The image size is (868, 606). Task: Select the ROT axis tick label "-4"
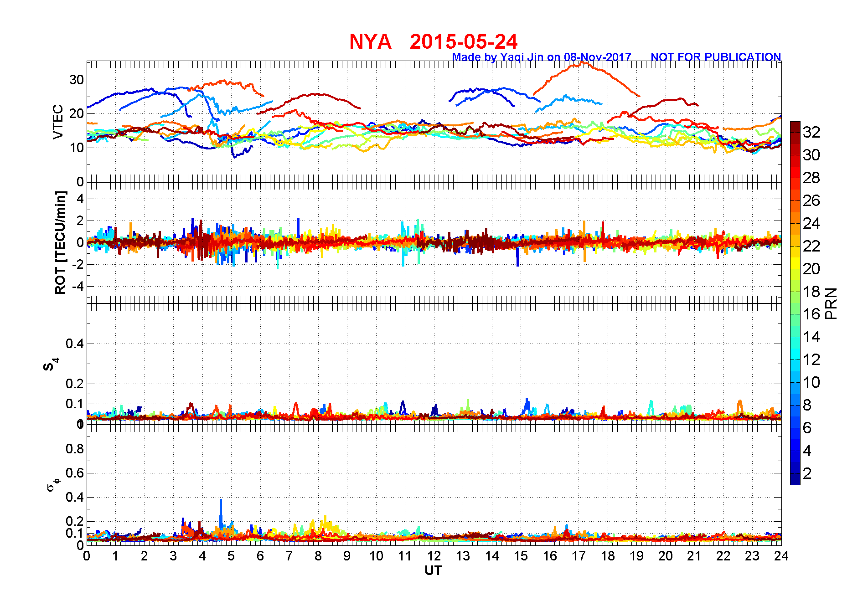coord(77,287)
